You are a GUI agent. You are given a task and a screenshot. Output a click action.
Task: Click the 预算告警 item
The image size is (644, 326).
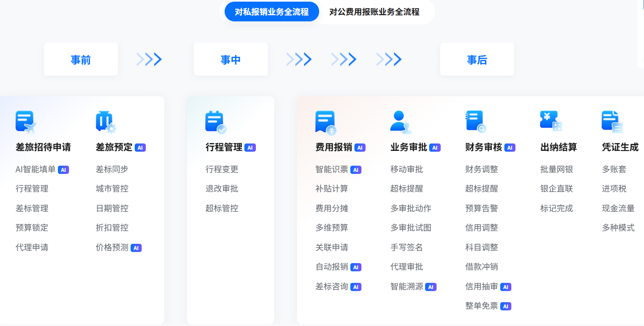[x=482, y=208]
